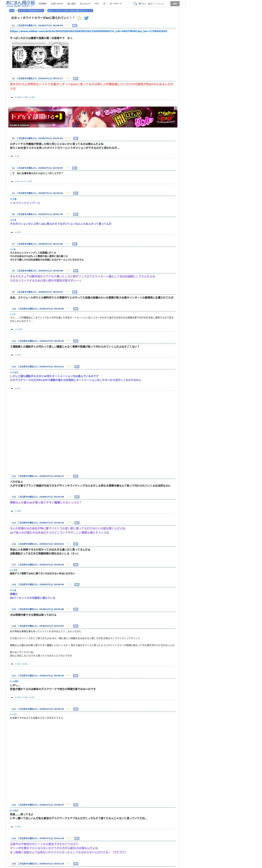This screenshot has height=868, width=262.
Task: Open the お問い合わせ page
Action: pyautogui.click(x=57, y=4)
